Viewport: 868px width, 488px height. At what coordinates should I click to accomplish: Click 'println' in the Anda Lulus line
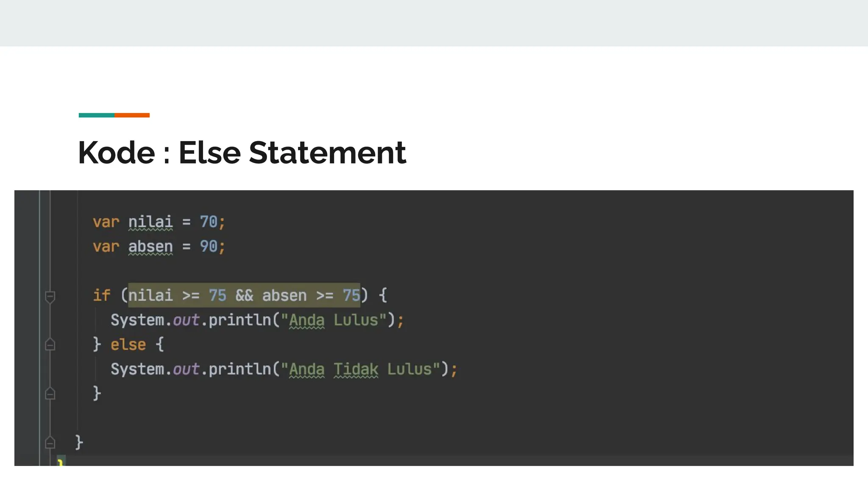coord(240,320)
